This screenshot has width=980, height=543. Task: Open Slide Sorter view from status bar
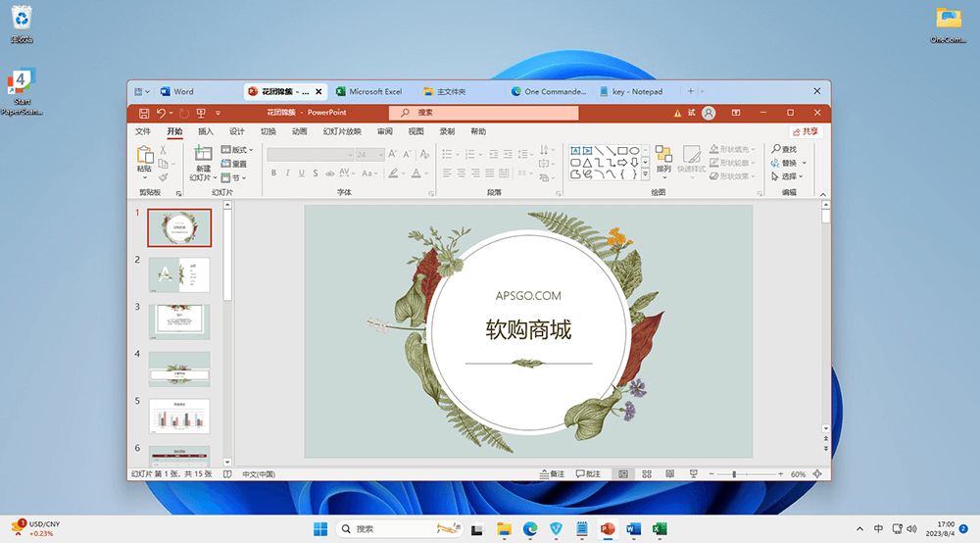tap(647, 474)
